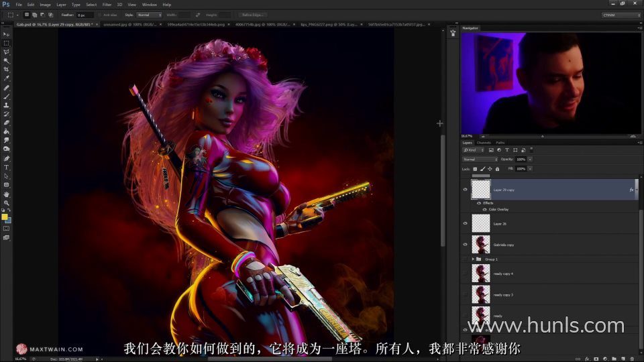Open the Filter menu
This screenshot has height=362, width=644.
pyautogui.click(x=107, y=5)
